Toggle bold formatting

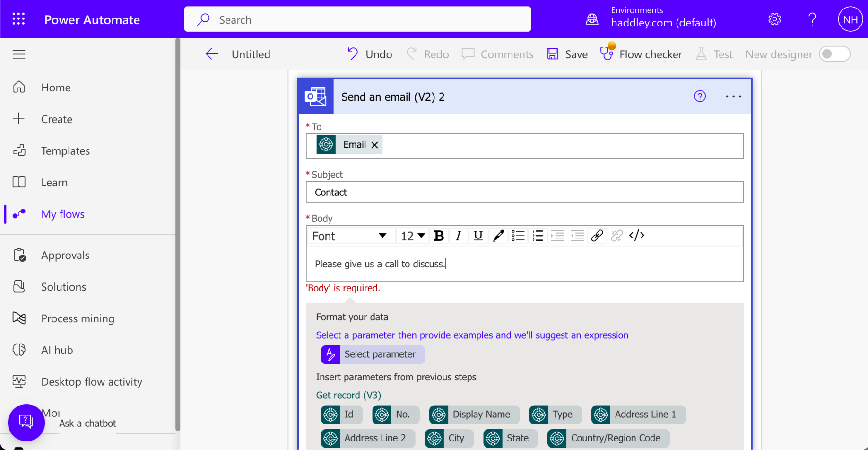pos(439,236)
